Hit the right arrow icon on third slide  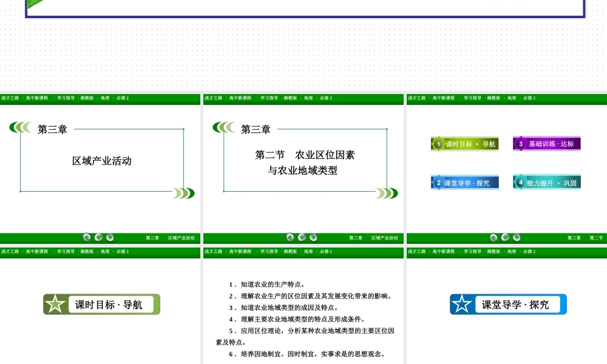pos(517,237)
